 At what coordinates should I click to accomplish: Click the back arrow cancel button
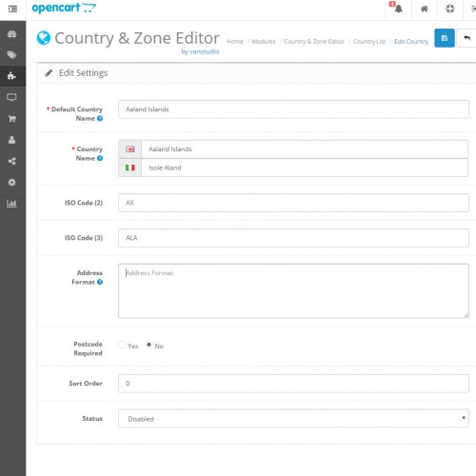click(x=466, y=38)
